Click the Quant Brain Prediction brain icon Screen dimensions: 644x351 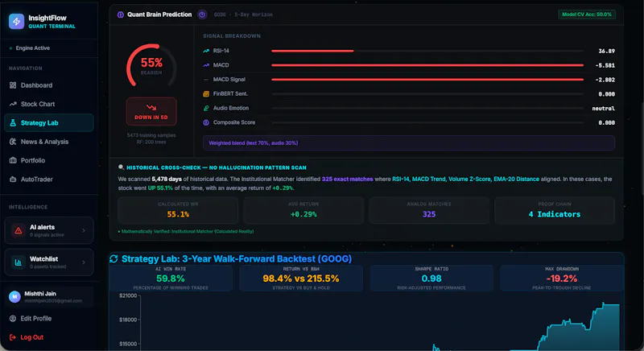tap(120, 14)
